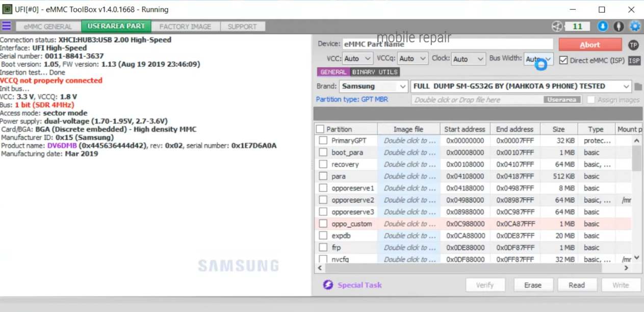The image size is (644, 312).
Task: Switch to the USERAREA PART tab
Action: [116, 27]
